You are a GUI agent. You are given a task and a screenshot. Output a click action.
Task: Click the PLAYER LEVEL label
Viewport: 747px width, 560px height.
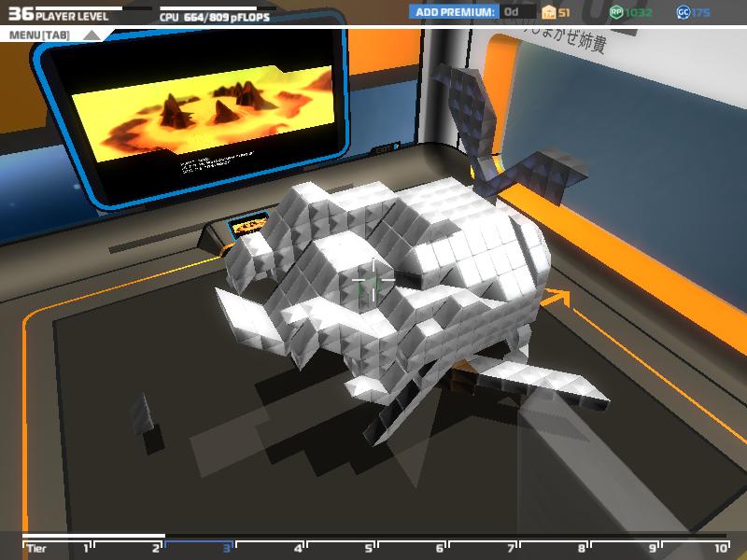[72, 17]
